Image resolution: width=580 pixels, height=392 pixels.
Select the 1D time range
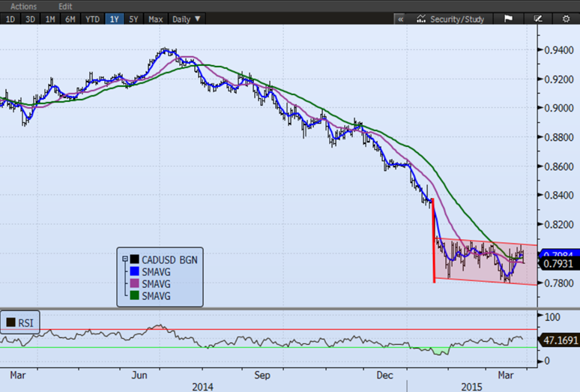click(10, 19)
